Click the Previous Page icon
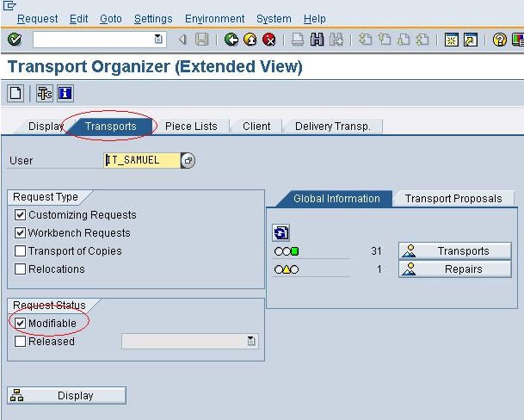Viewport: 524px width, 420px height. (x=385, y=40)
